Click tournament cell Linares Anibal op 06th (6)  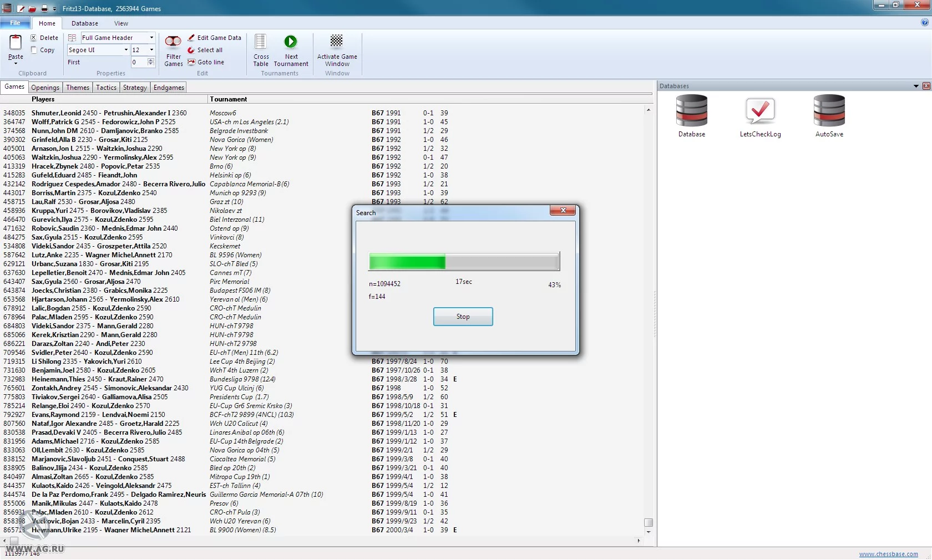click(247, 432)
